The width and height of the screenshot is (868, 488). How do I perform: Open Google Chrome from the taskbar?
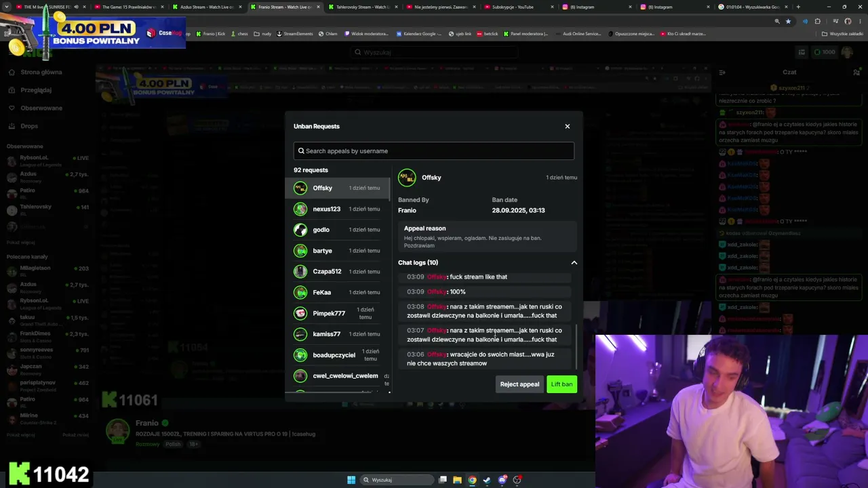pos(472,480)
